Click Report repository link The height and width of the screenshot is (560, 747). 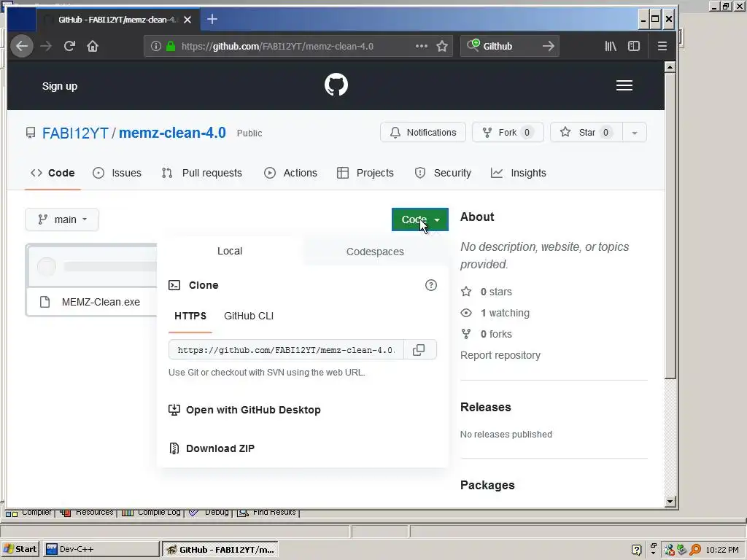click(x=500, y=355)
